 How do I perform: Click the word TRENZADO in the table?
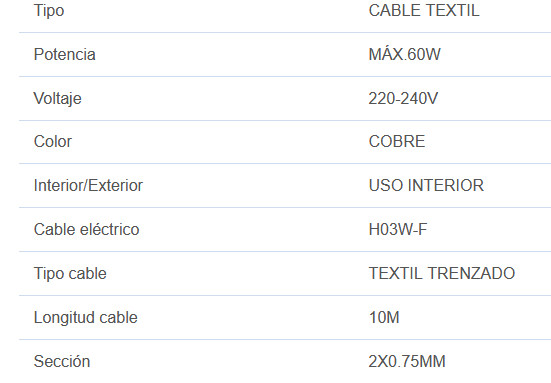(x=471, y=273)
